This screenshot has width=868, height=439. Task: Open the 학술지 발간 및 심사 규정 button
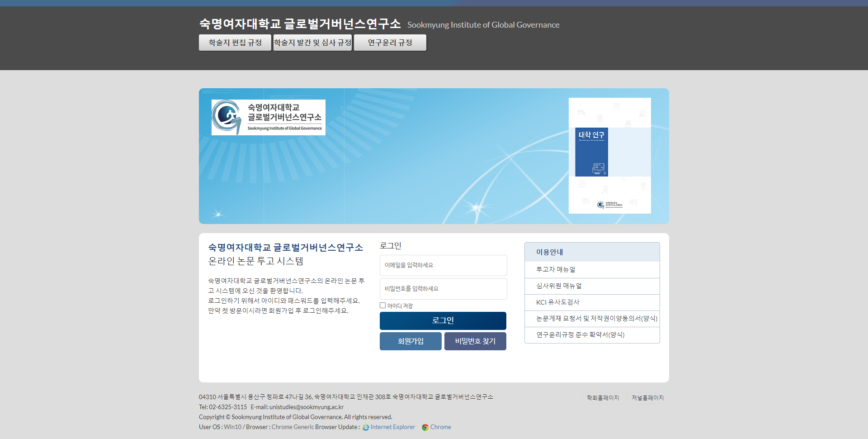[312, 43]
